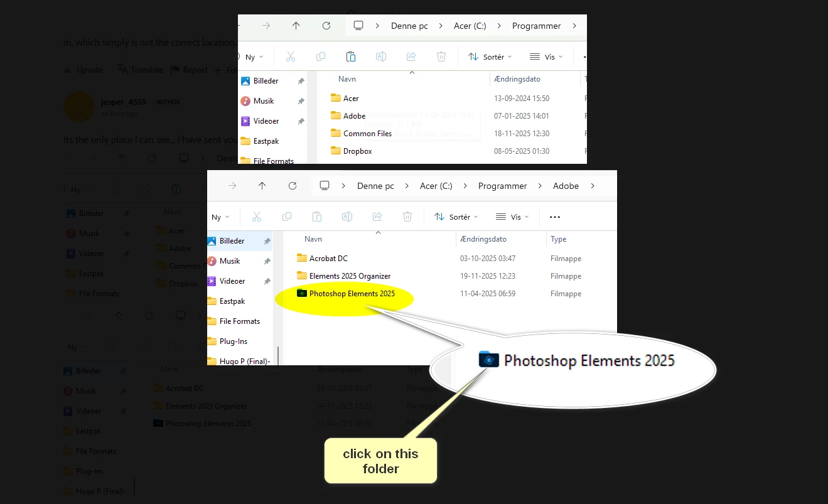Expand the chevron after Programmer in Programmer window breadcrumb
The height and width of the screenshot is (504, 828).
tap(574, 26)
